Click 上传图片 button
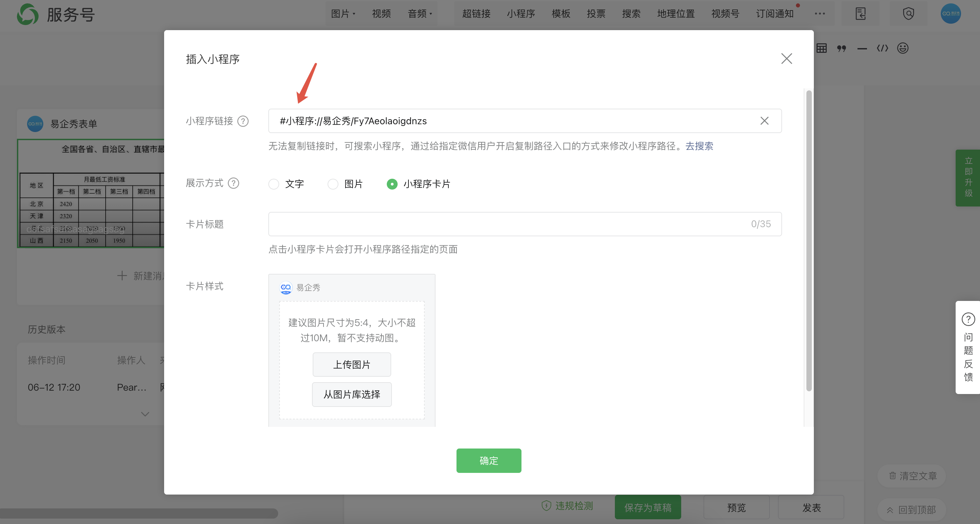This screenshot has width=980, height=524. pos(352,365)
